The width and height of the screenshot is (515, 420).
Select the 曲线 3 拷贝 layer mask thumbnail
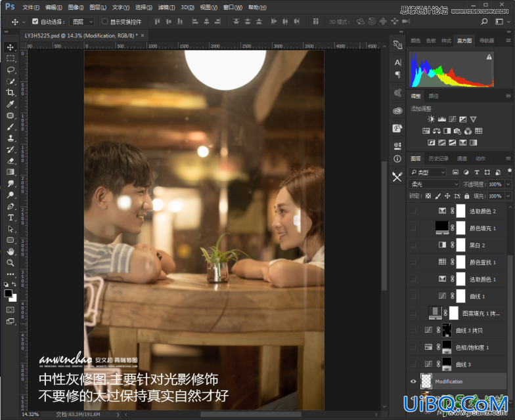coord(447,330)
